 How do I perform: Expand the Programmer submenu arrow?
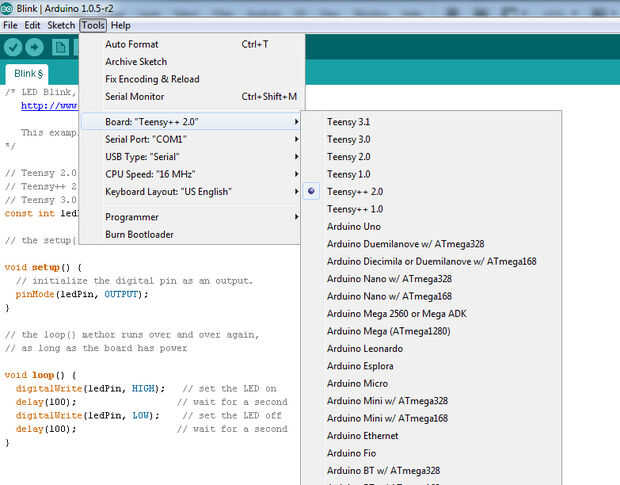coord(296,217)
